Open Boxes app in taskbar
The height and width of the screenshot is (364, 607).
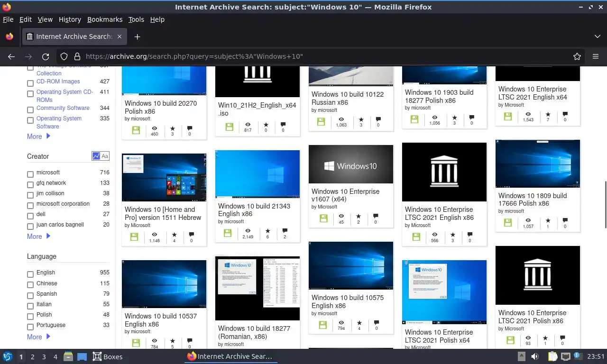point(108,356)
